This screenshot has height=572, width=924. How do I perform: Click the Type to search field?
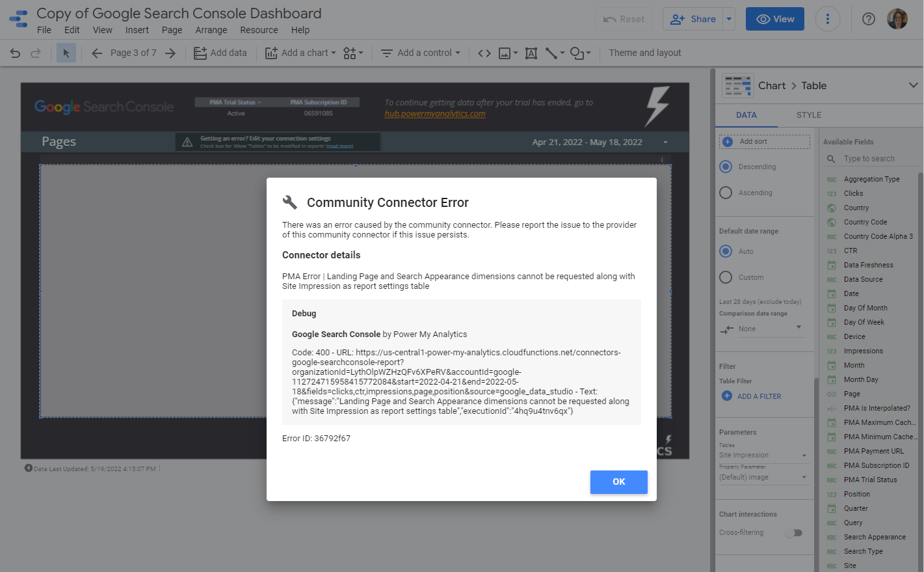click(x=878, y=159)
